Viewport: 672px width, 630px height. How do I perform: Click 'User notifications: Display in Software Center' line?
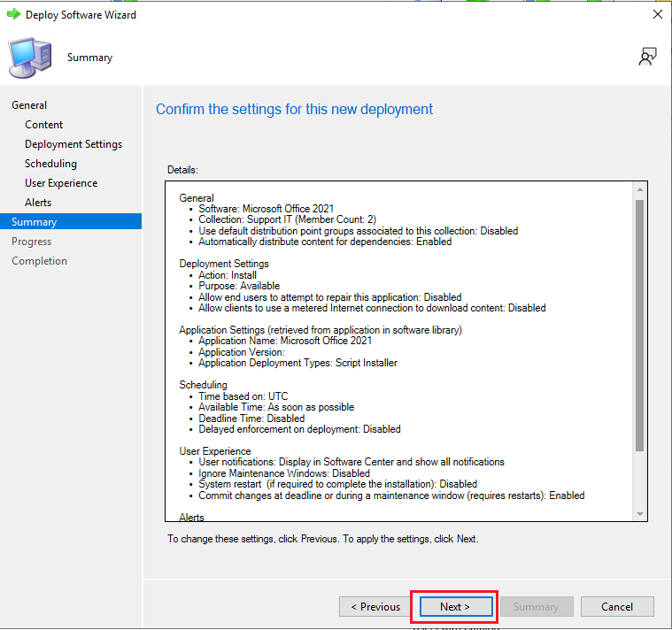click(351, 462)
